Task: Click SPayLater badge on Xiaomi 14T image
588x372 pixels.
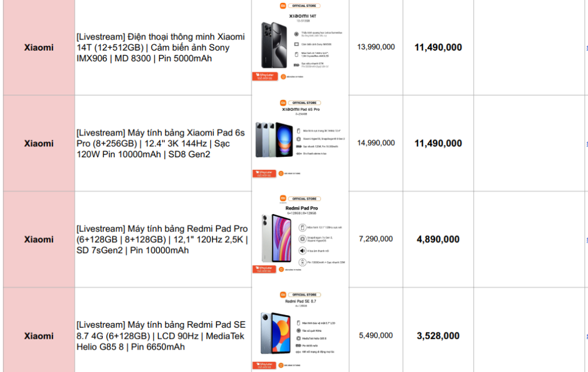Action: click(264, 76)
